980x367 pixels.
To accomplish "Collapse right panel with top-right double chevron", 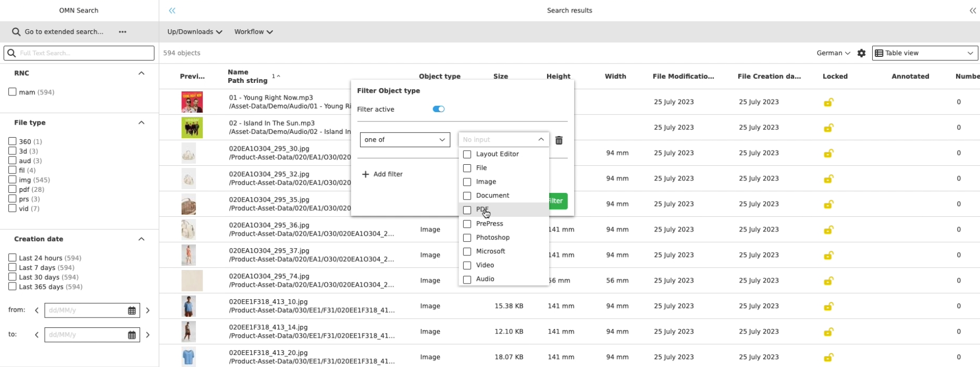I will tap(972, 10).
